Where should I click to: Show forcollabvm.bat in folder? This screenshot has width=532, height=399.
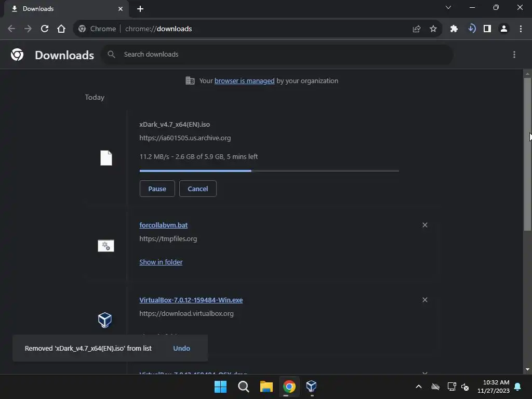click(x=161, y=262)
